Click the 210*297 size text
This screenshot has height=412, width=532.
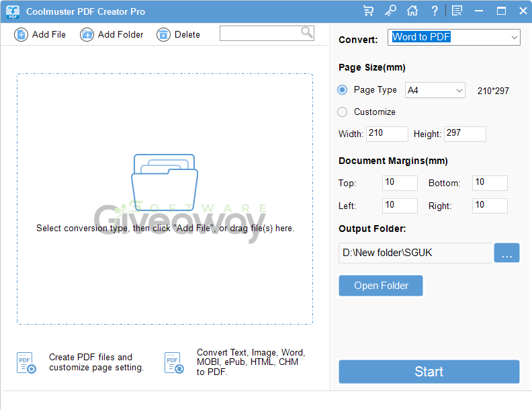tap(493, 91)
